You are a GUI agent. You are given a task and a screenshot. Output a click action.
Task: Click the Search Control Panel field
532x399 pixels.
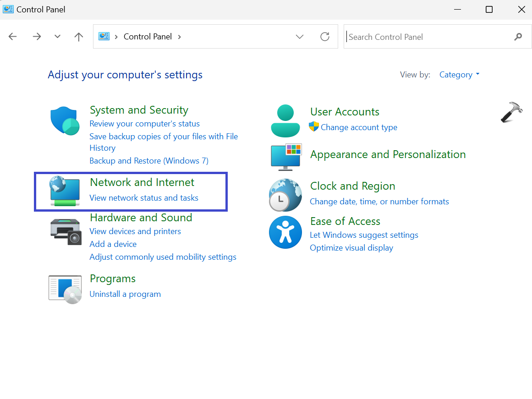pos(428,37)
